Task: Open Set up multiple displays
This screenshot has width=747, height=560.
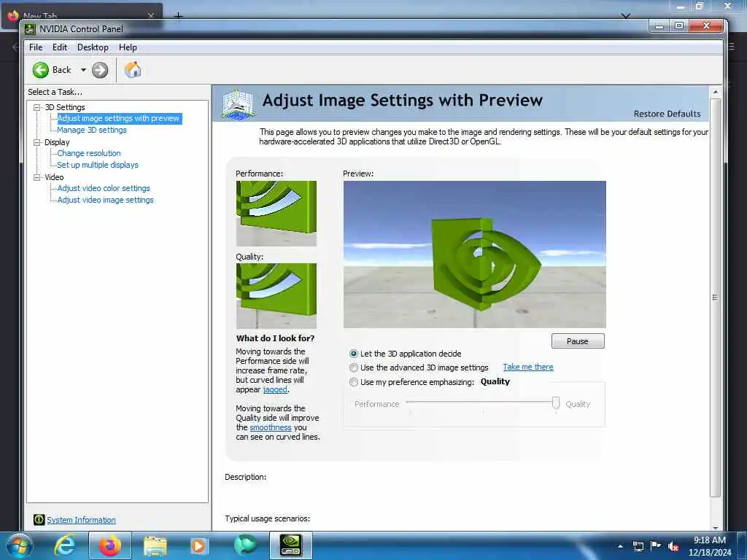Action: [x=98, y=165]
